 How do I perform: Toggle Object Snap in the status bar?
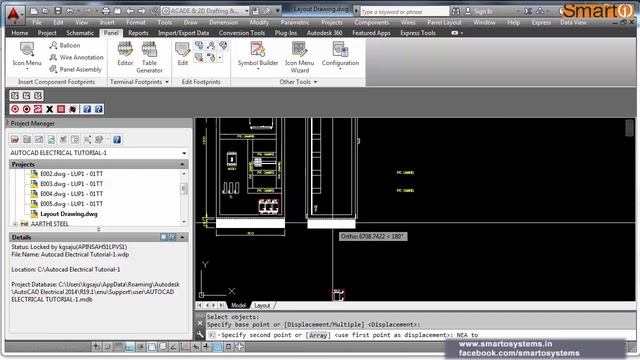click(x=151, y=347)
